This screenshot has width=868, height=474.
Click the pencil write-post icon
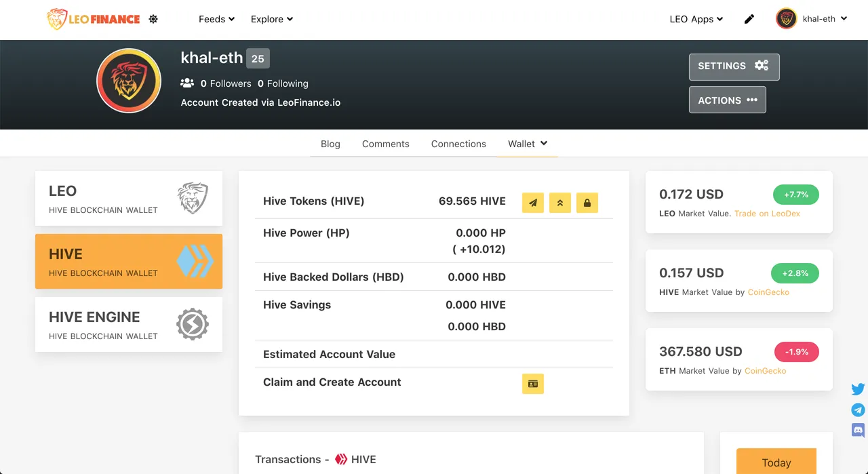point(749,19)
